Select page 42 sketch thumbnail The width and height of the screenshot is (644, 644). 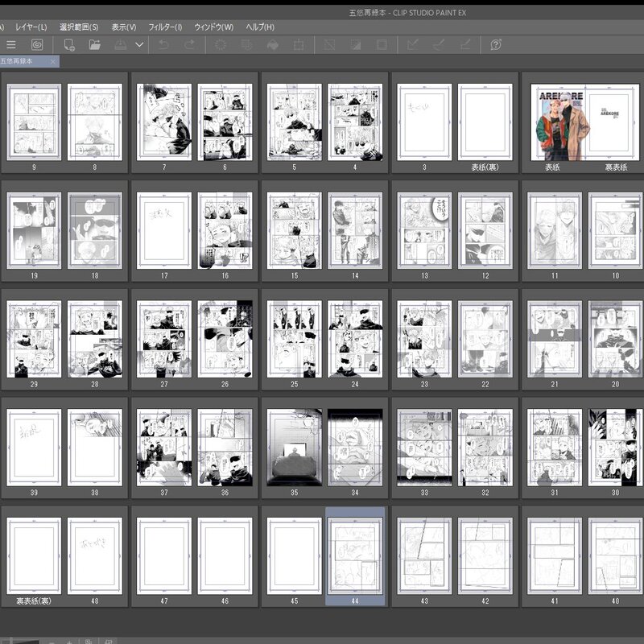[485, 555]
